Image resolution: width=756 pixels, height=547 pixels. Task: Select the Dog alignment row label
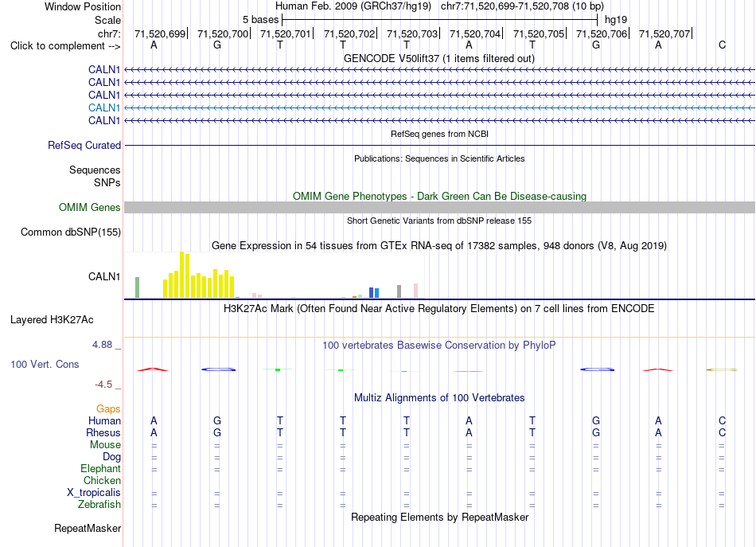click(111, 457)
